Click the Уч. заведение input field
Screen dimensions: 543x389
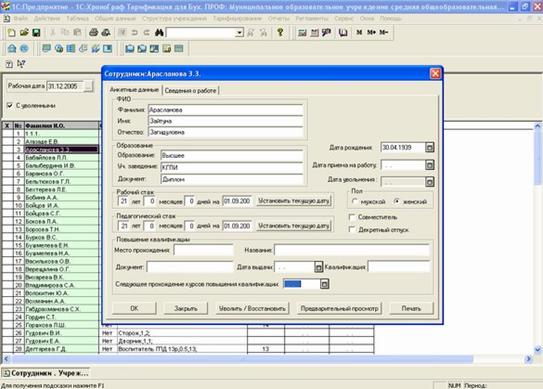(x=232, y=167)
